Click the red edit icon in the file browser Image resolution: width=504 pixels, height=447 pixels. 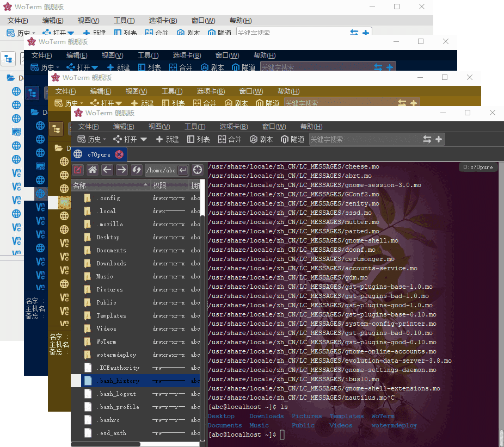[78, 170]
